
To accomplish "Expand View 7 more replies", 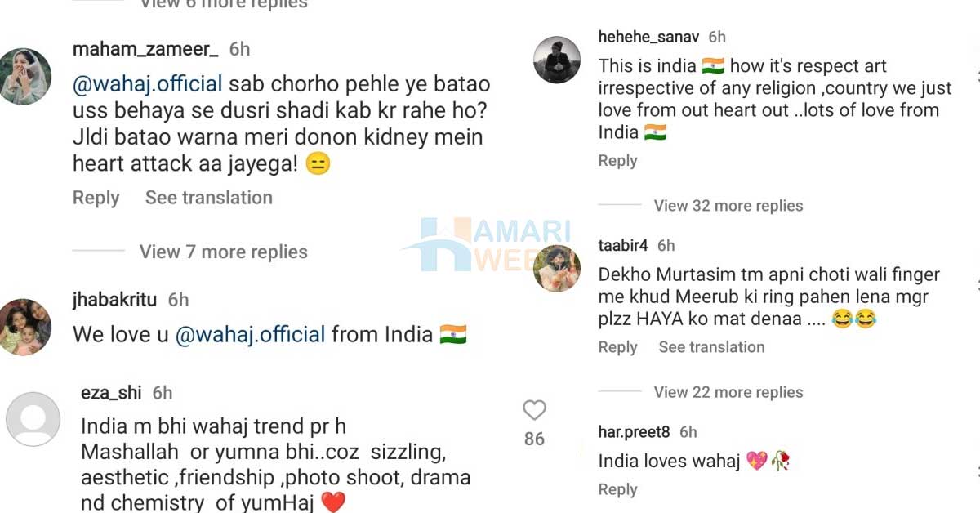I will coord(223,252).
